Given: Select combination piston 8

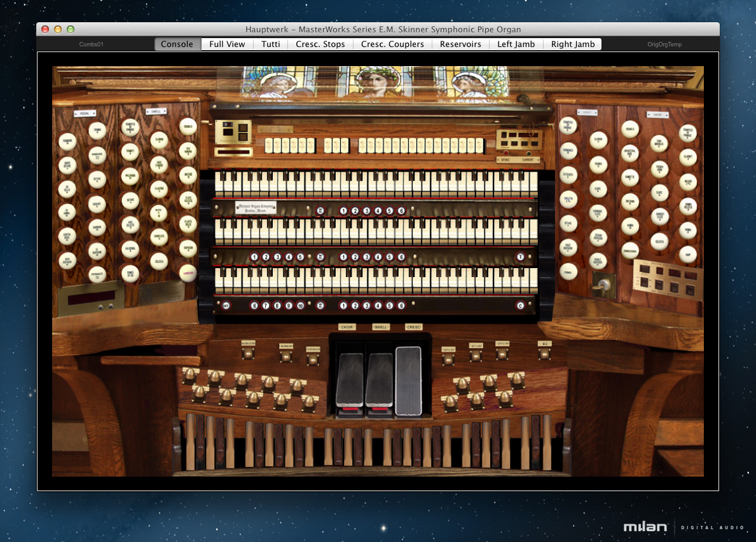Looking at the screenshot, I should coord(277,306).
